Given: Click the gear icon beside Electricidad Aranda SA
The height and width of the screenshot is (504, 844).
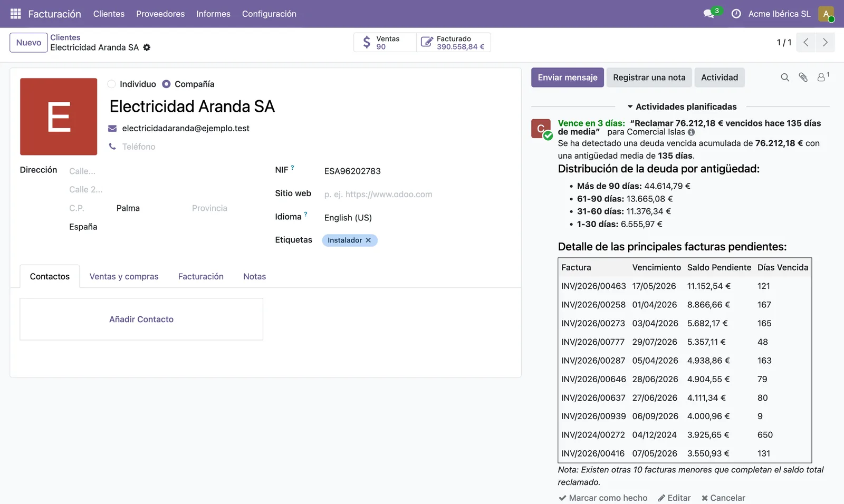Looking at the screenshot, I should click(147, 47).
